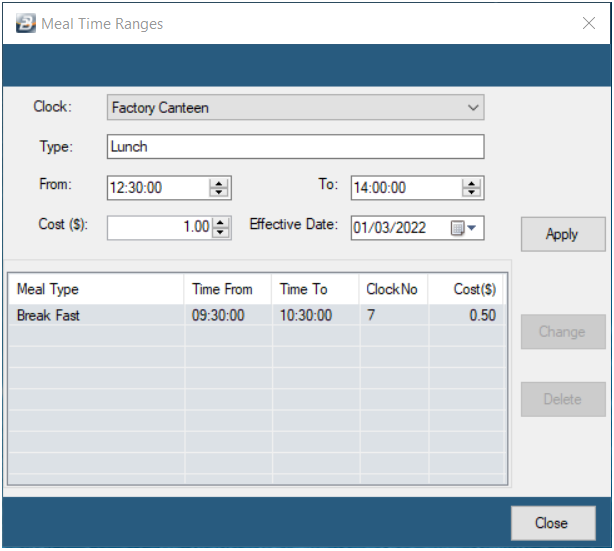Click the Type field containing Lunch
This screenshot has height=551, width=614.
click(x=295, y=147)
